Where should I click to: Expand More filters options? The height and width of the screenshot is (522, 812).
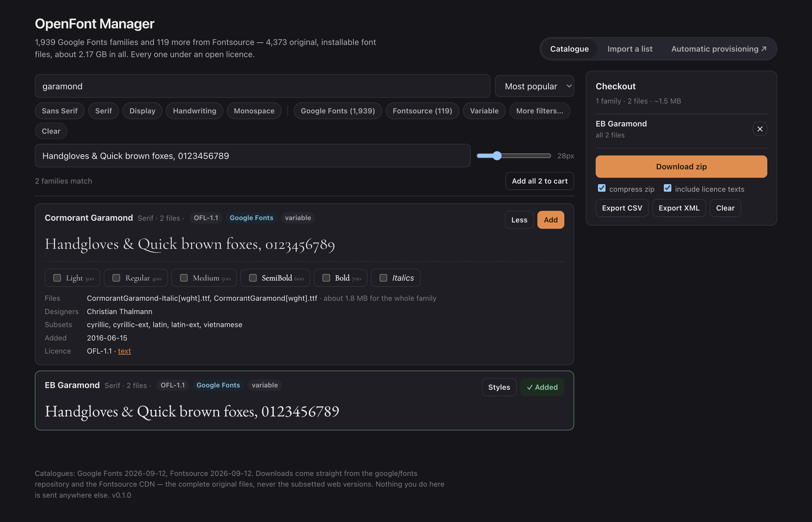pyautogui.click(x=539, y=111)
